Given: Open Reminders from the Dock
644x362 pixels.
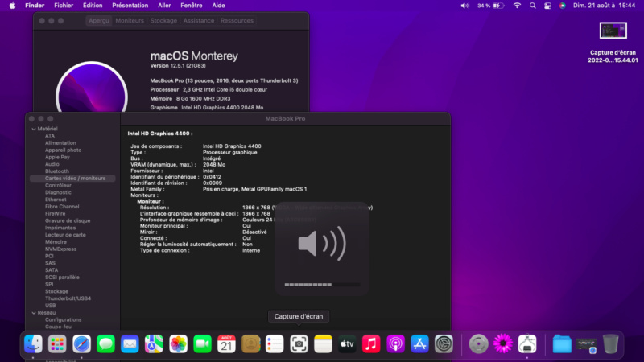Looking at the screenshot, I should point(275,344).
